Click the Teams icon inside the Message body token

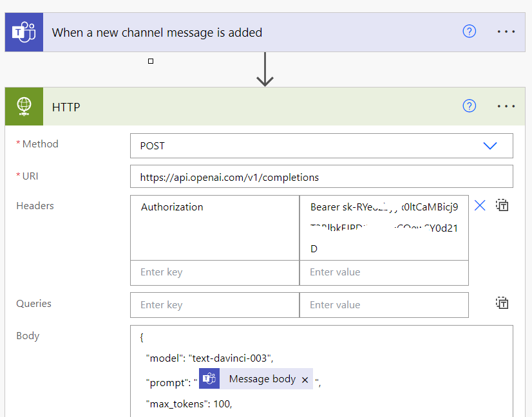[209, 379]
